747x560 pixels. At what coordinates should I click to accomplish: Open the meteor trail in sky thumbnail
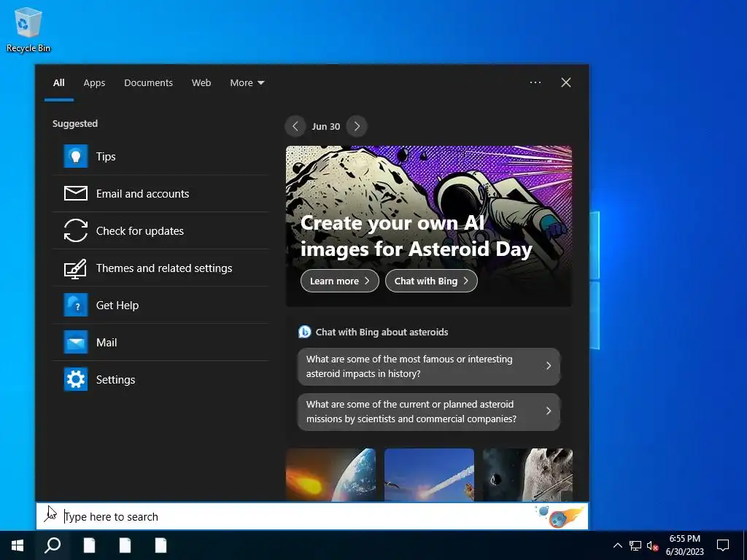429,475
